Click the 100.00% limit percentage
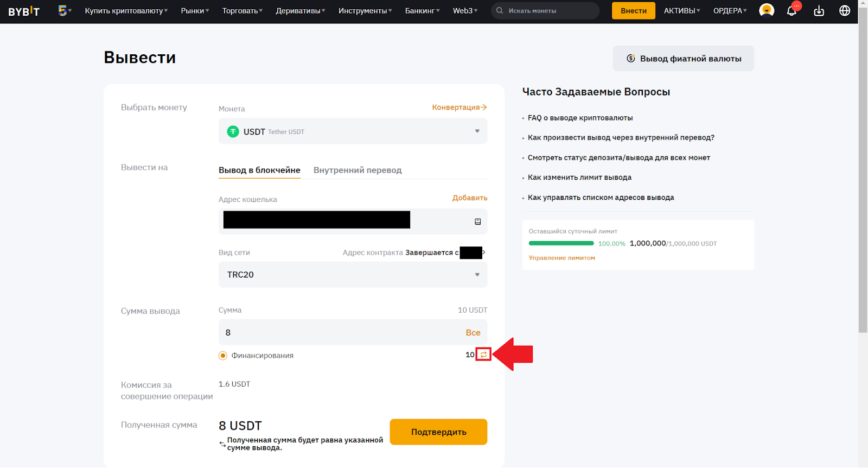The width and height of the screenshot is (868, 468). point(612,244)
